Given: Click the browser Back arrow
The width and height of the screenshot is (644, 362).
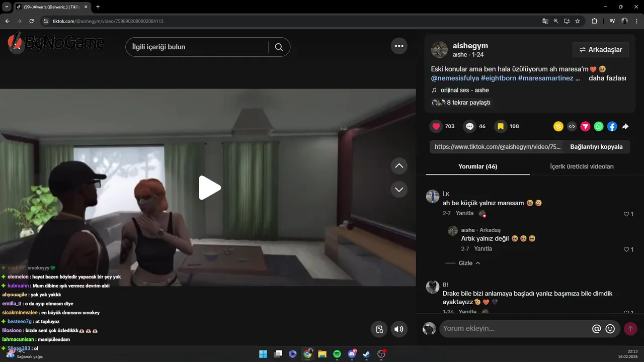Looking at the screenshot, I should tap(7, 21).
